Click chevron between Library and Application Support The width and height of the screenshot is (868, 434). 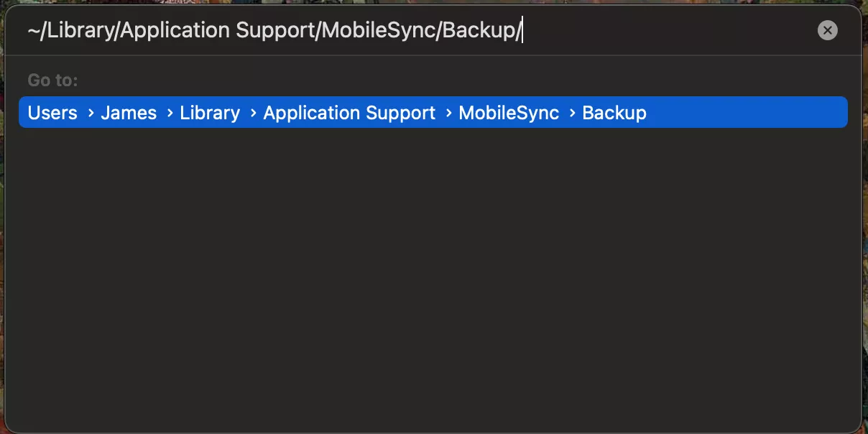coord(253,113)
